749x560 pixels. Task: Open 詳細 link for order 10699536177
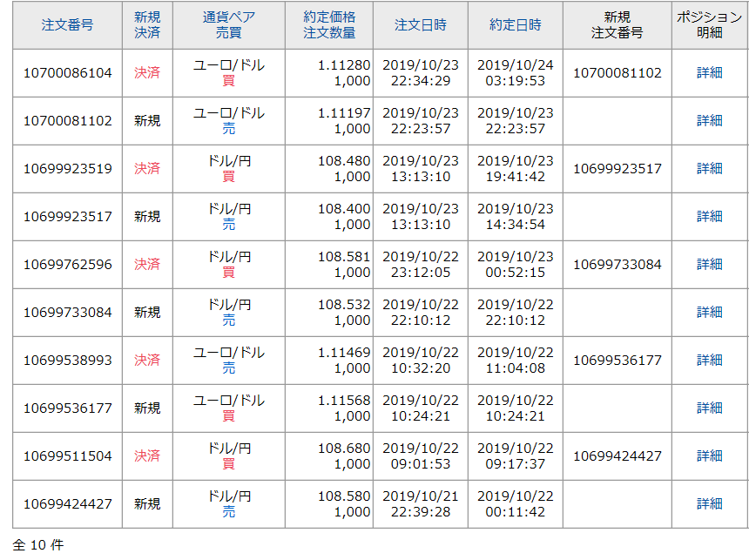(x=709, y=408)
